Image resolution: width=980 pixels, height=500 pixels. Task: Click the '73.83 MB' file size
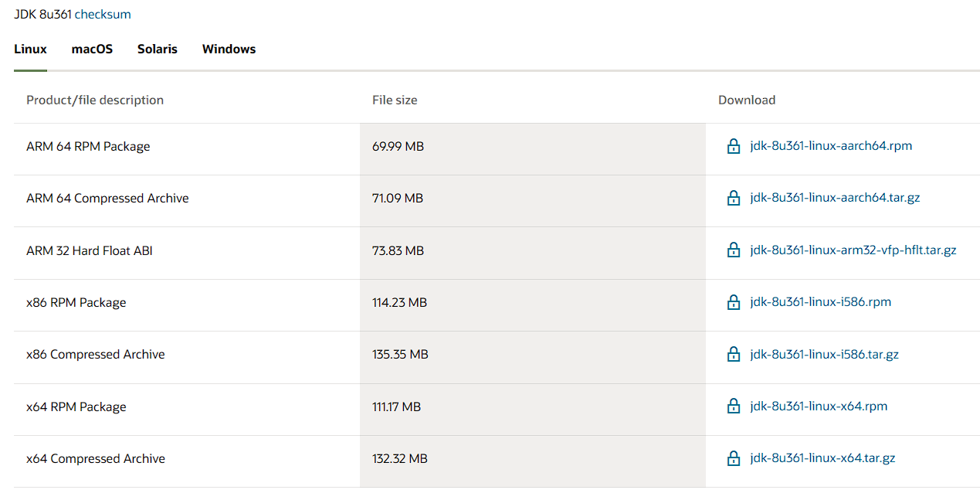tap(398, 250)
